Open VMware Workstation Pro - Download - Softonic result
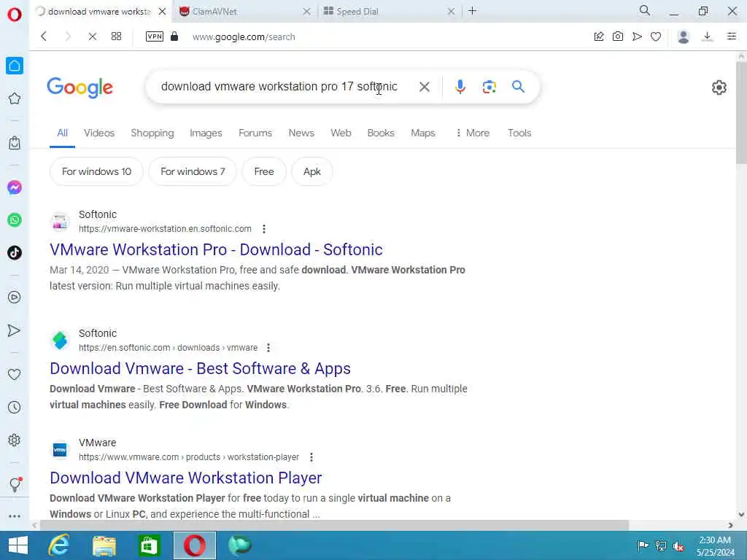The width and height of the screenshot is (747, 560). [216, 249]
